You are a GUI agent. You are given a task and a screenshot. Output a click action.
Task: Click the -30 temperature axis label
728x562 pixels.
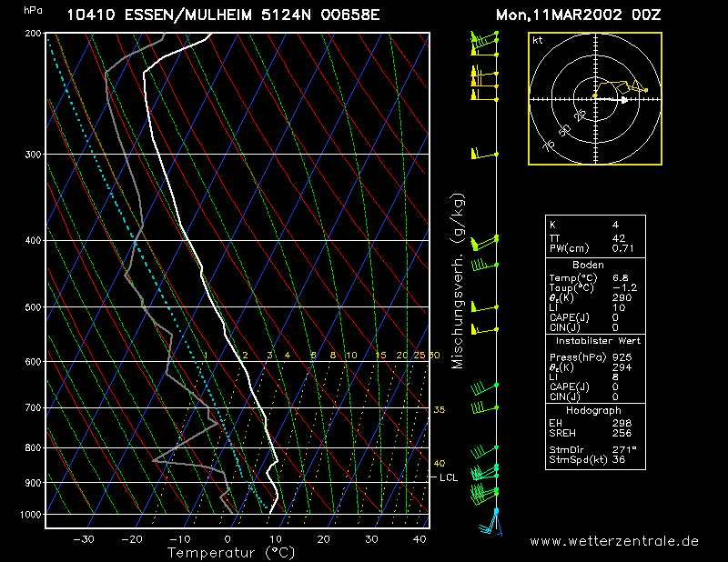click(x=84, y=539)
